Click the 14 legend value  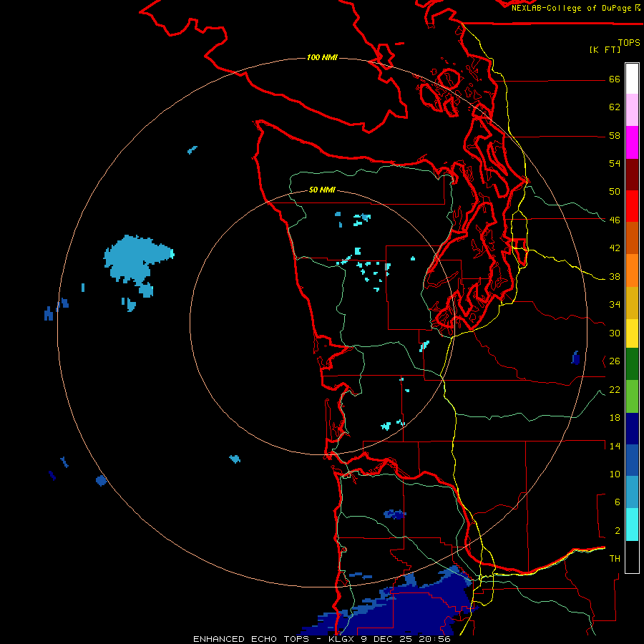[x=615, y=446]
